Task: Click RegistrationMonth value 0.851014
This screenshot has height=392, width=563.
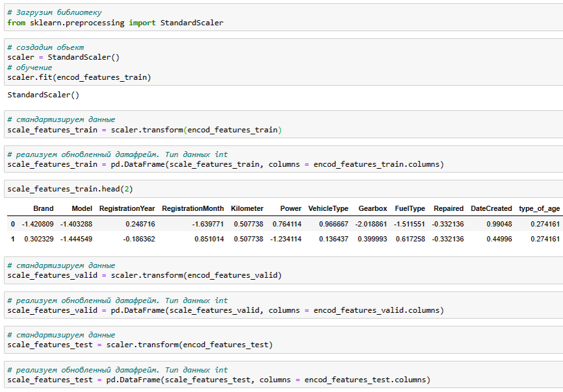Action: pos(209,239)
